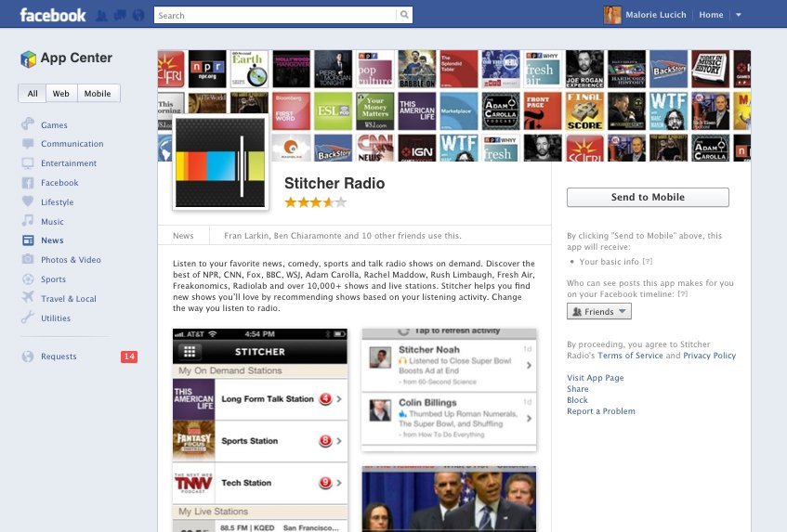Viewport: 787px width, 532px height.
Task: Open the Friends audience dropdown
Action: [x=598, y=312]
